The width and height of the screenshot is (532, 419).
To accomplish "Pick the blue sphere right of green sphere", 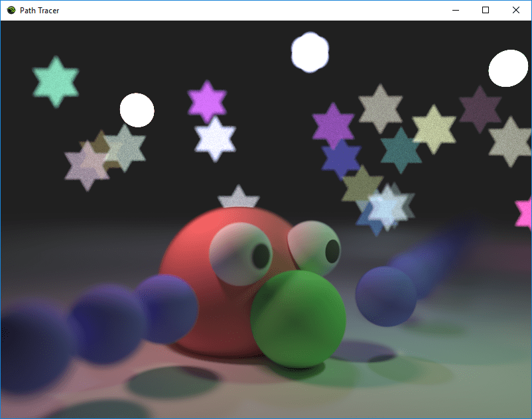I will (385, 296).
